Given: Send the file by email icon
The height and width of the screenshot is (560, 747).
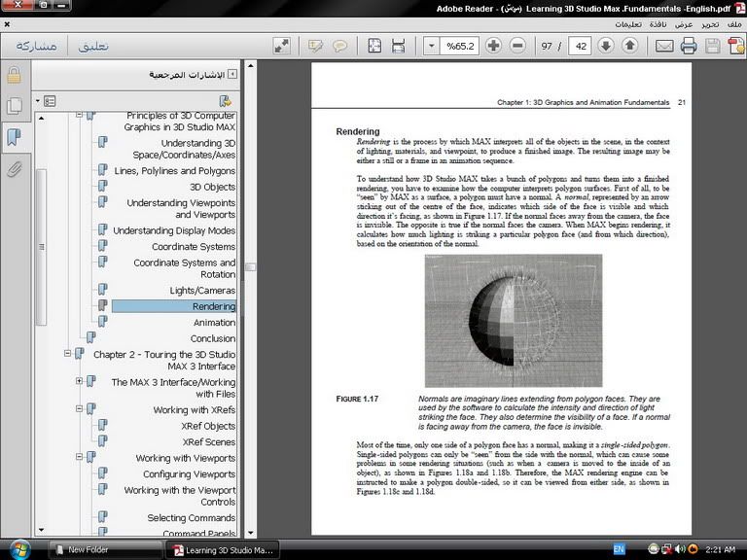Looking at the screenshot, I should [664, 47].
